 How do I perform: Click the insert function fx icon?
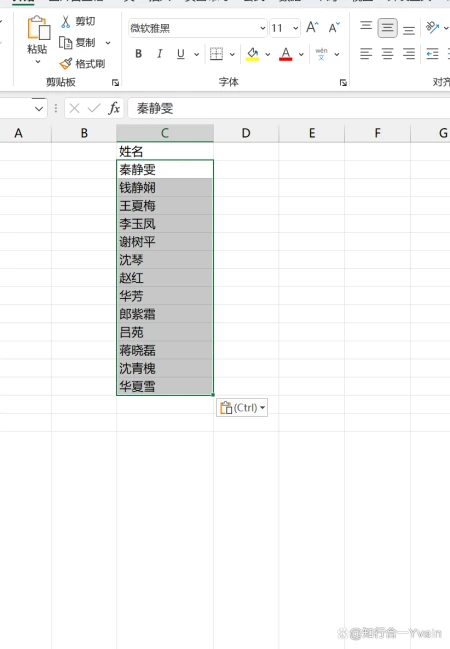click(114, 108)
